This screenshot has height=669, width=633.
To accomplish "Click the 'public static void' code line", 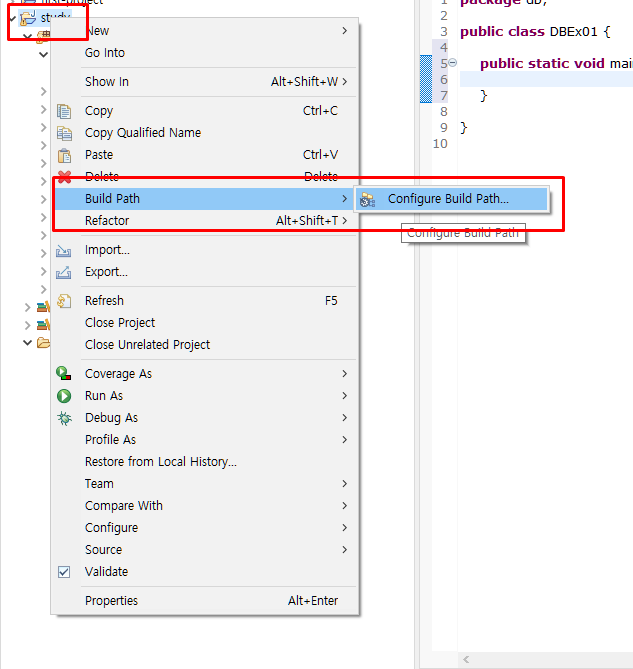I will tap(556, 64).
